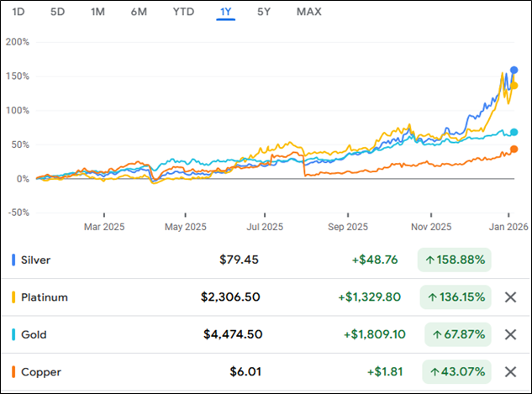532x394 pixels.
Task: Remove Gold from the comparison
Action: [x=509, y=334]
